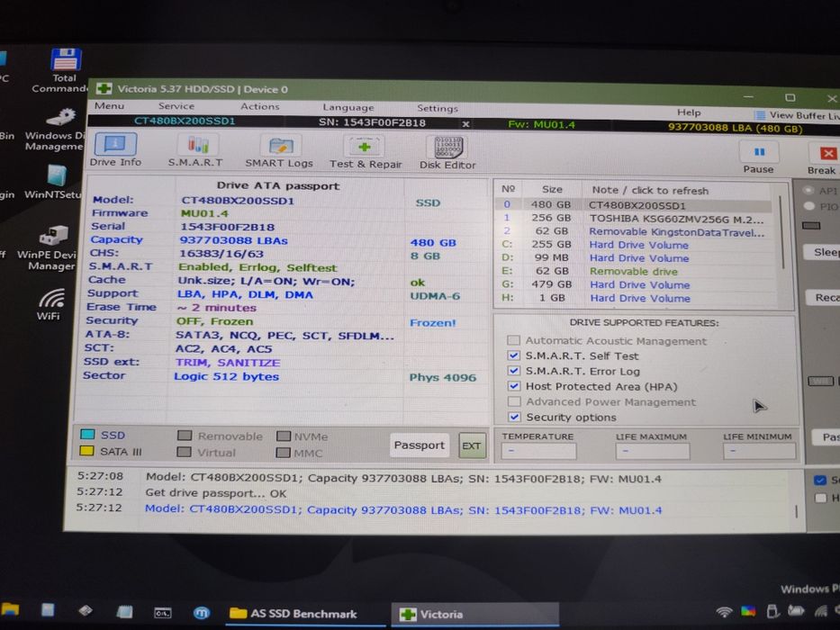This screenshot has width=840, height=630.
Task: Click the View Buffer Live icon
Action: coord(760,115)
